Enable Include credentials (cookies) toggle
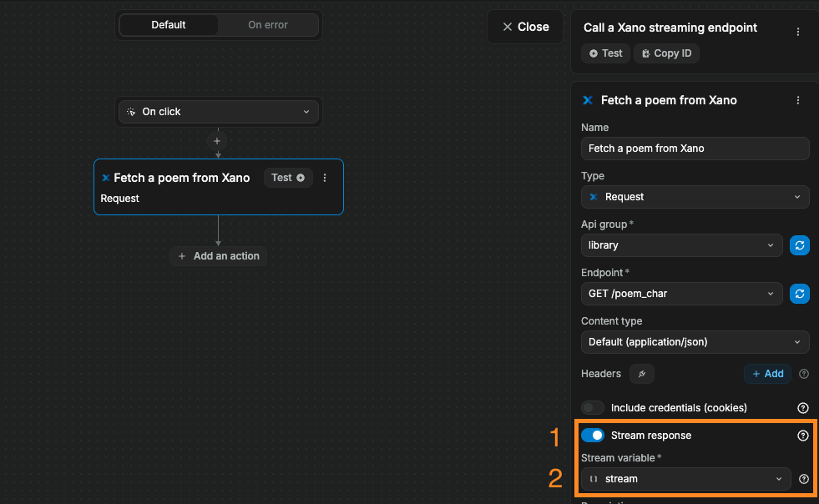 pyautogui.click(x=593, y=408)
